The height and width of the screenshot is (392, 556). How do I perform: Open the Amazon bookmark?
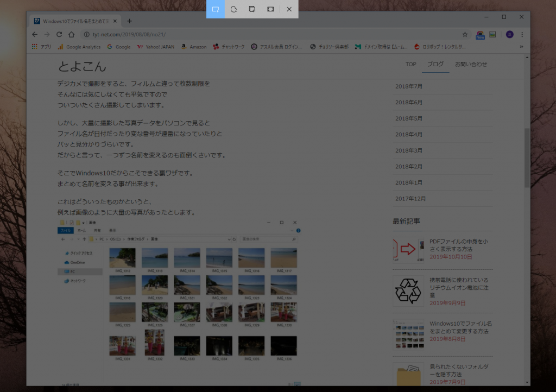coord(194,47)
